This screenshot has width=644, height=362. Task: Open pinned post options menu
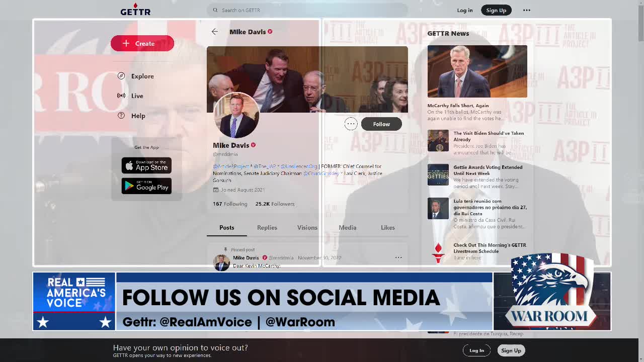[x=398, y=257]
